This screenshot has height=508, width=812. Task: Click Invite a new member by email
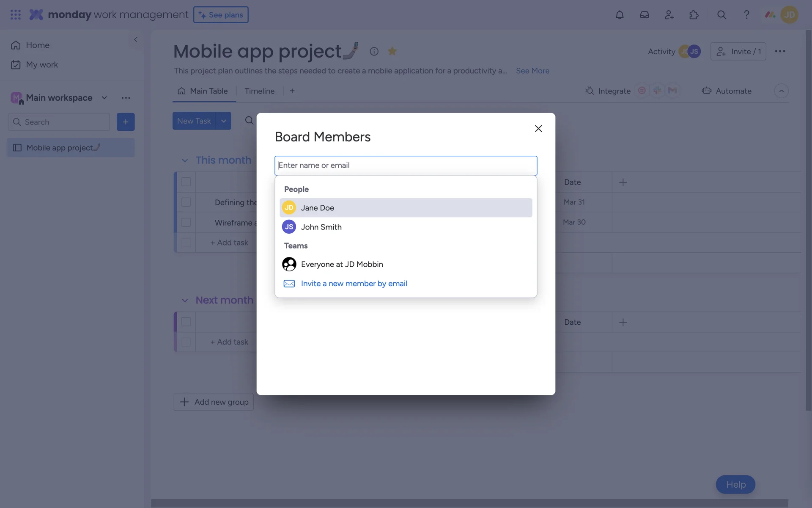(x=354, y=284)
